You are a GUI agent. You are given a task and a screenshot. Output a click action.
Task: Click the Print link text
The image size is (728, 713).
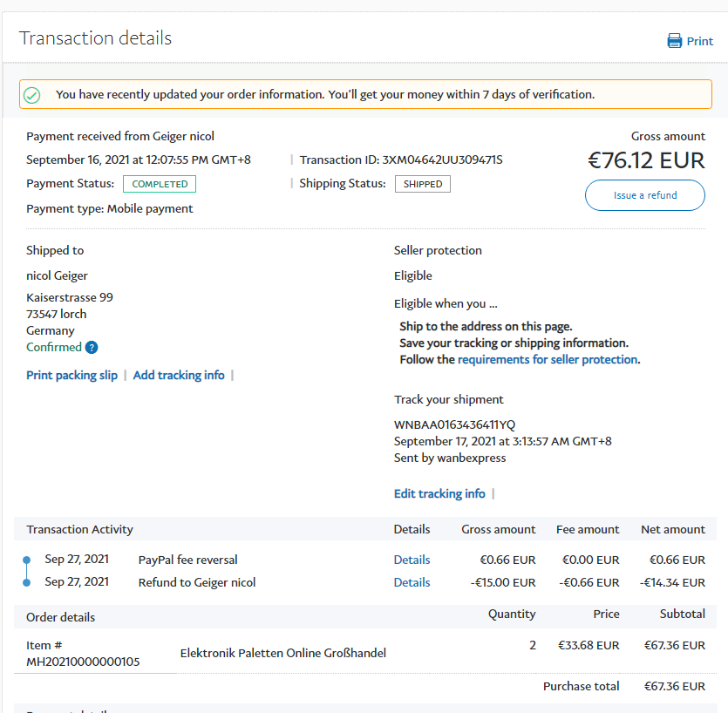click(x=700, y=41)
